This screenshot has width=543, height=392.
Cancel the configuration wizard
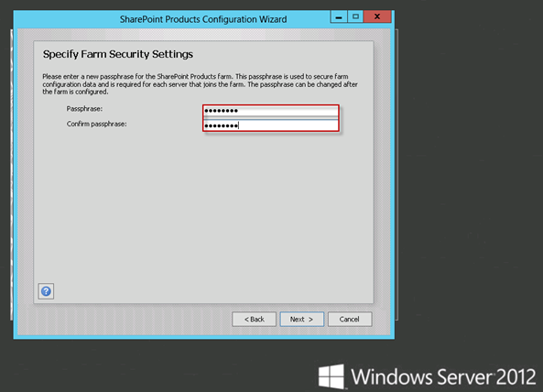pos(350,320)
